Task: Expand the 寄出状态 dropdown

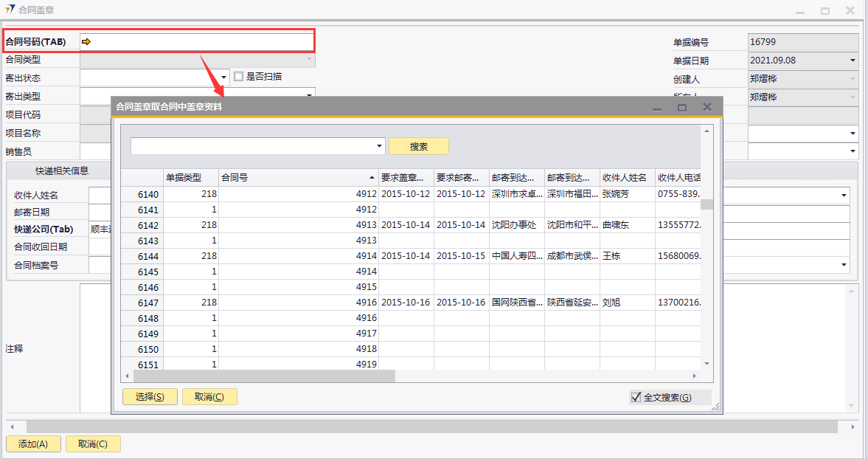Action: point(224,77)
